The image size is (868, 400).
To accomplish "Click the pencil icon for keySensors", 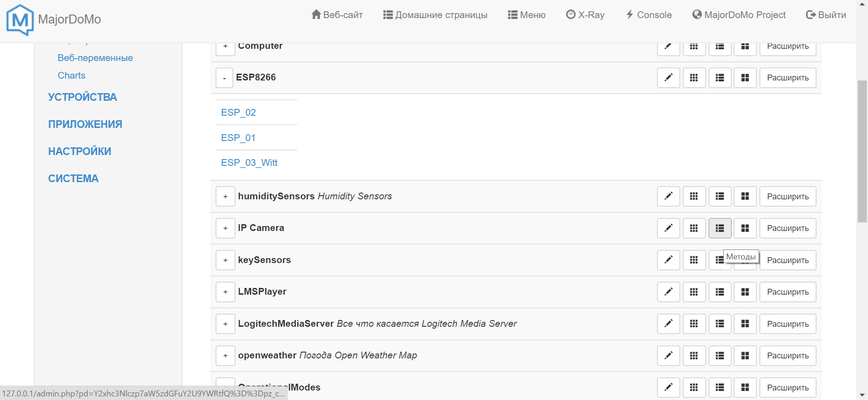I will pos(668,260).
